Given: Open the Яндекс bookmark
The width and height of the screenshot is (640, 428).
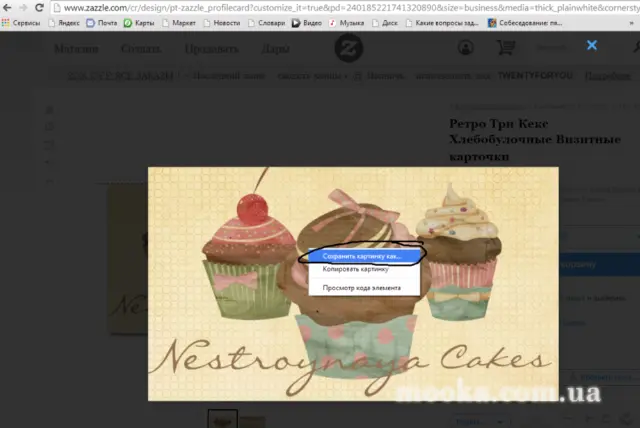Looking at the screenshot, I should (x=64, y=23).
